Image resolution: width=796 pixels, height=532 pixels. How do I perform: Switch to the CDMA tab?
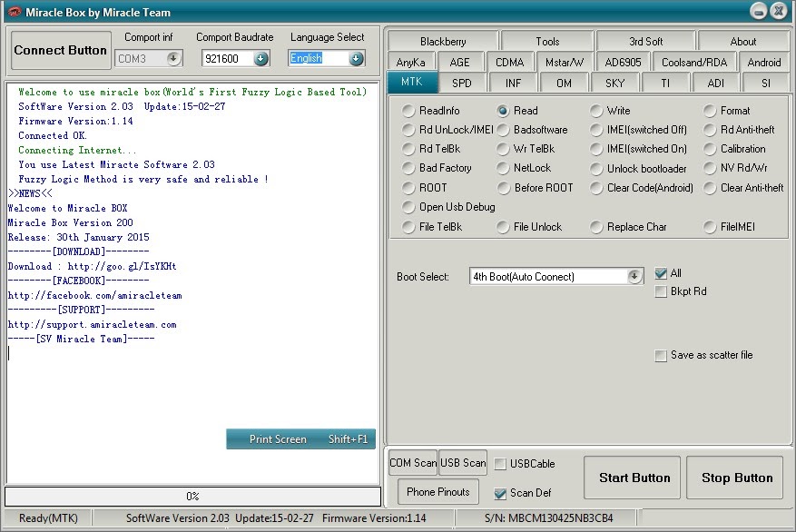pos(509,62)
